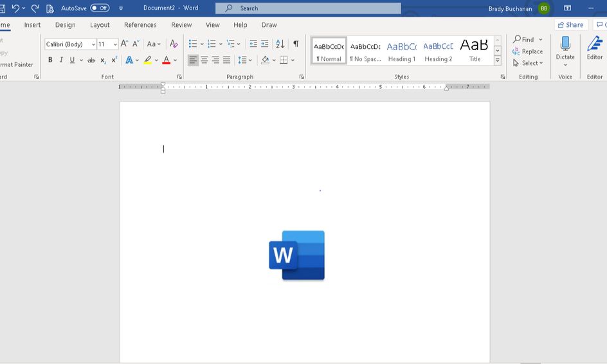Open the Paragraph dialog launcher

[302, 77]
